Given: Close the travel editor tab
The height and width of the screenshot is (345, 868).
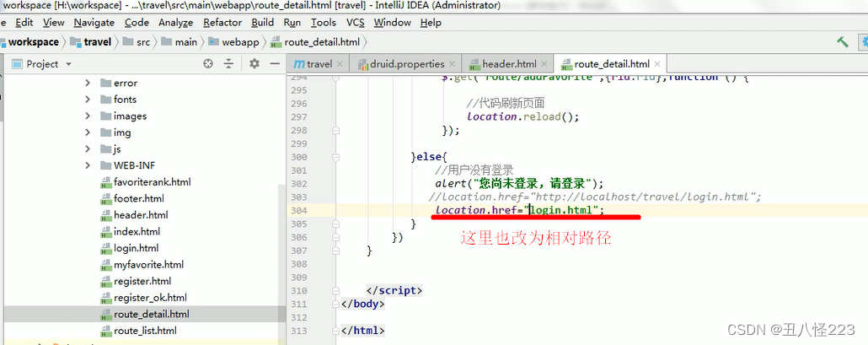Looking at the screenshot, I should pyautogui.click(x=340, y=63).
